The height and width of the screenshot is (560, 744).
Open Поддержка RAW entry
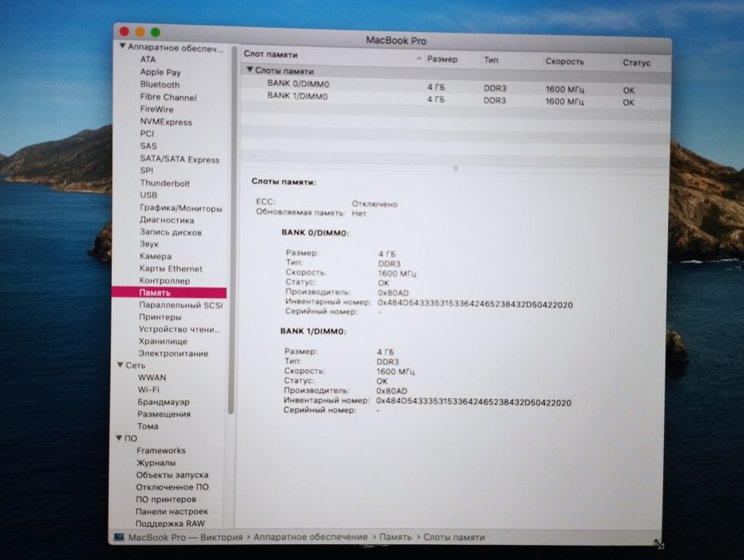[x=170, y=524]
